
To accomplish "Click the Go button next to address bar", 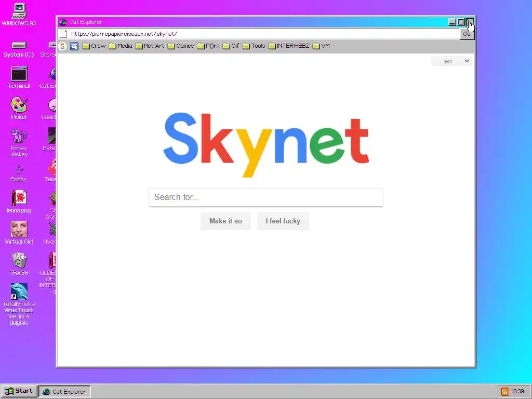I will coord(467,34).
